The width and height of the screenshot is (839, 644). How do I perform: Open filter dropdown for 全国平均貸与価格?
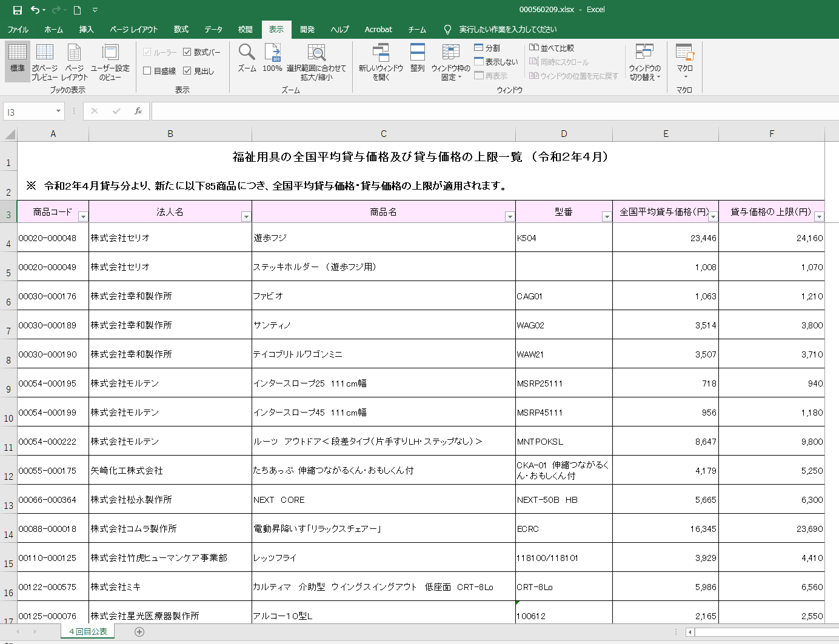[713, 217]
